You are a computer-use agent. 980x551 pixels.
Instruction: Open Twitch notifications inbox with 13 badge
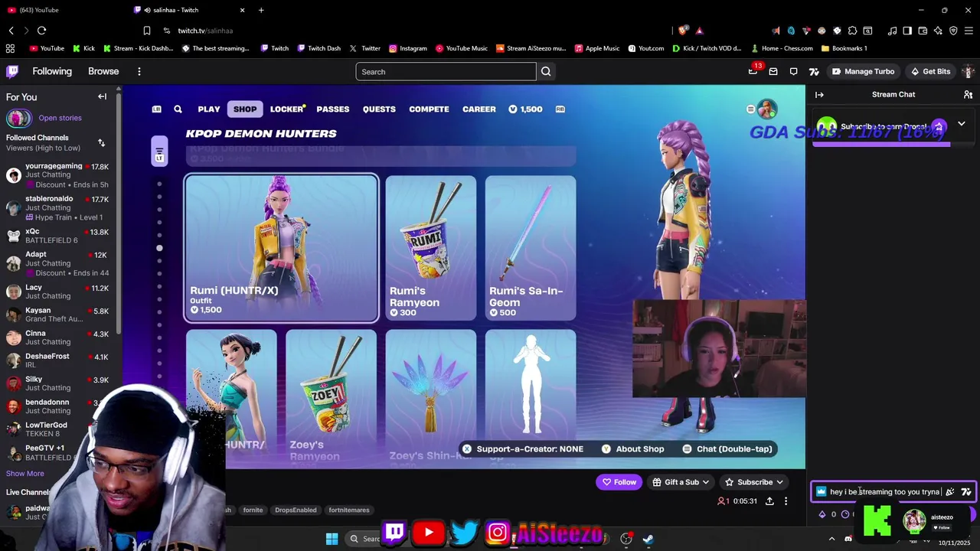[753, 71]
